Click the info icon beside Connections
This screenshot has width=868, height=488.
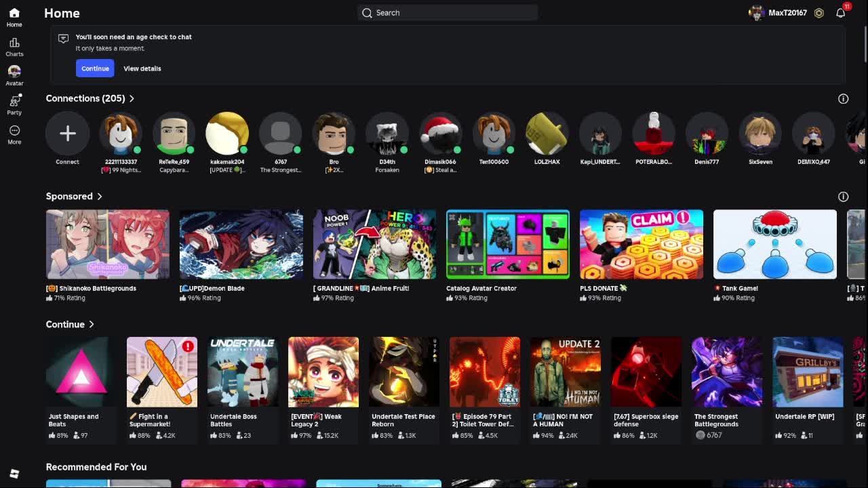point(843,99)
